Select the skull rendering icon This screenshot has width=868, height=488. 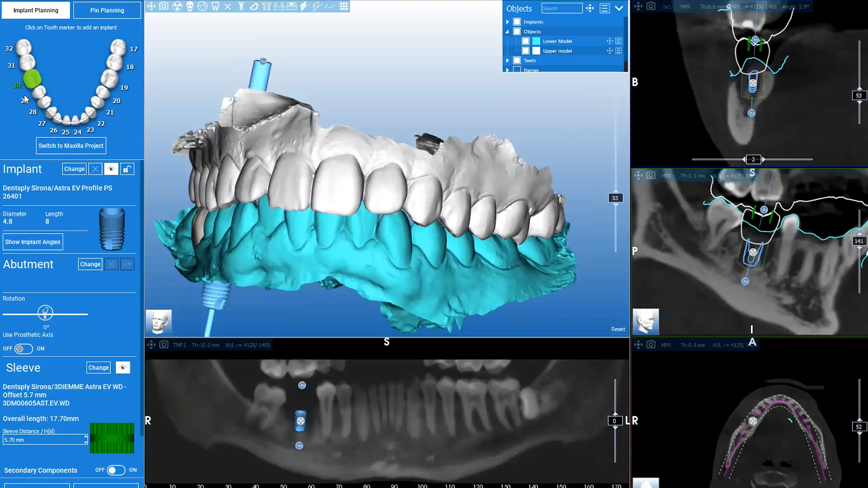tap(190, 6)
